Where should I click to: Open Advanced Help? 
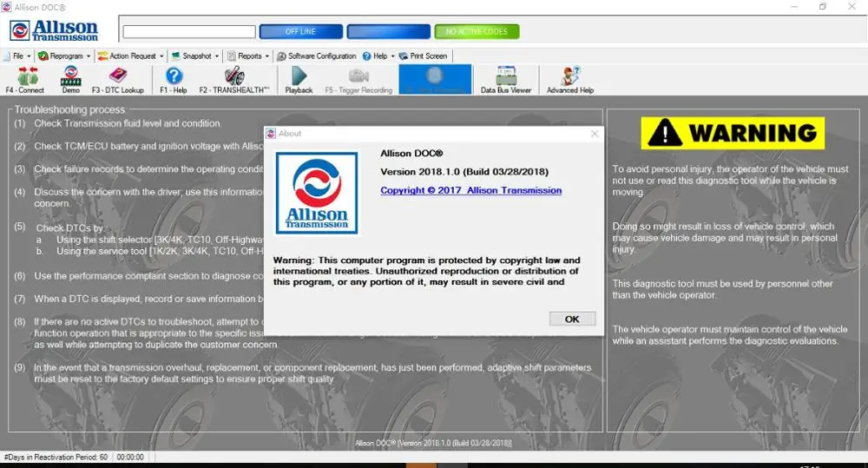tap(570, 80)
